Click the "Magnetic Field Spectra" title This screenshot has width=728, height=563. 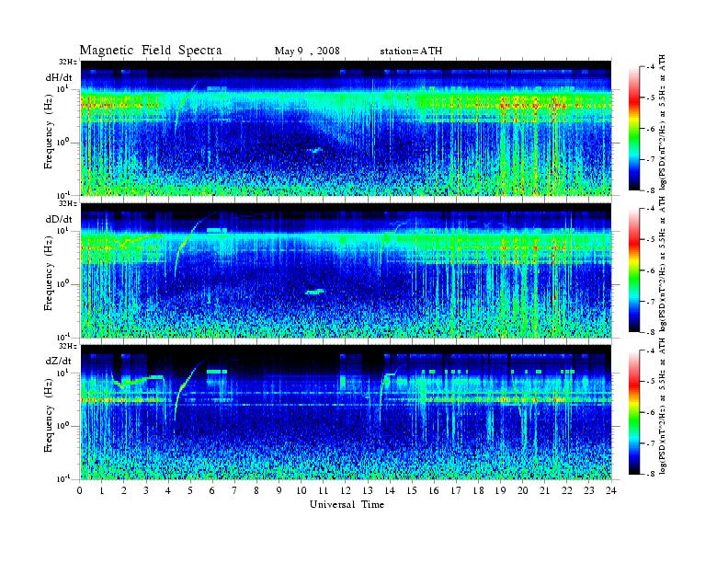coord(151,51)
